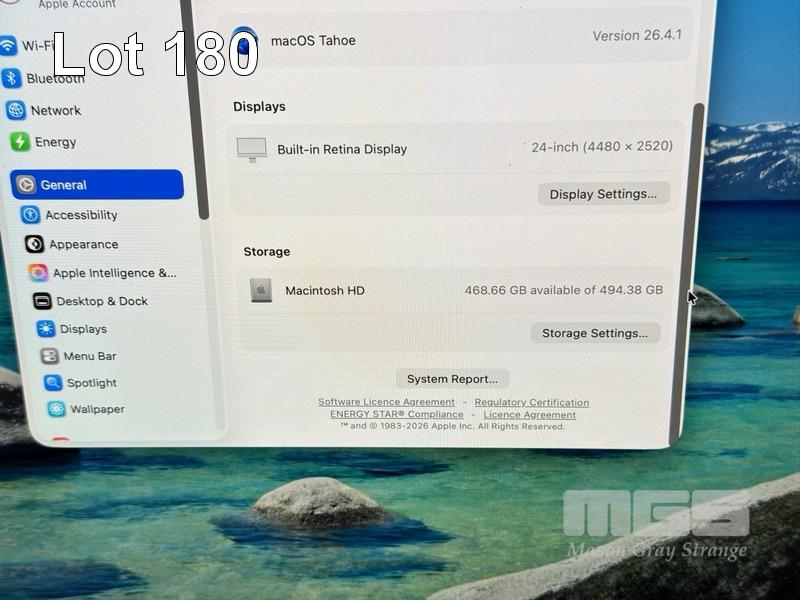Open Bluetooth settings pane
800x600 pixels.
coord(56,79)
